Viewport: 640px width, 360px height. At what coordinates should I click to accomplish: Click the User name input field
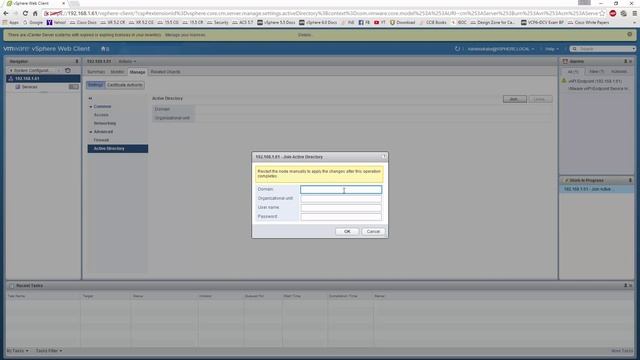341,208
